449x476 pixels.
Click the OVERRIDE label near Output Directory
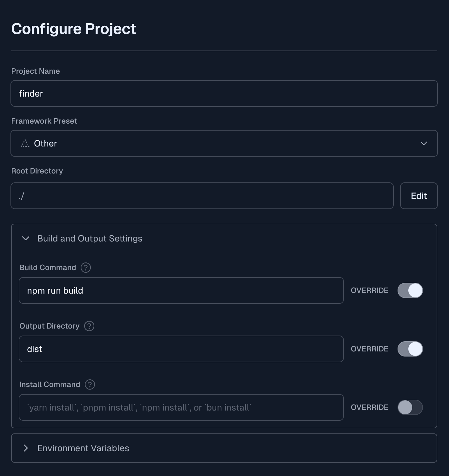tap(369, 349)
